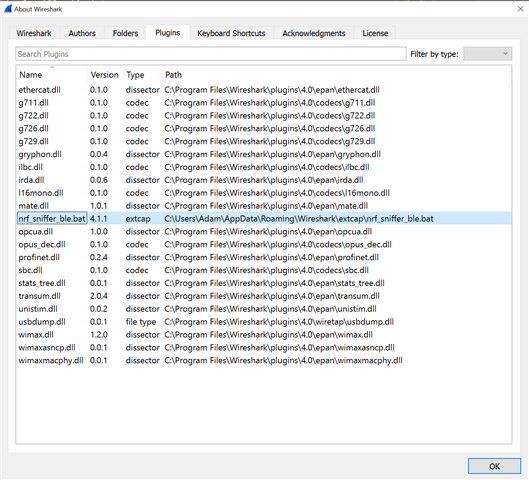Open the Folders tab
The width and height of the screenshot is (529, 480).
point(126,33)
